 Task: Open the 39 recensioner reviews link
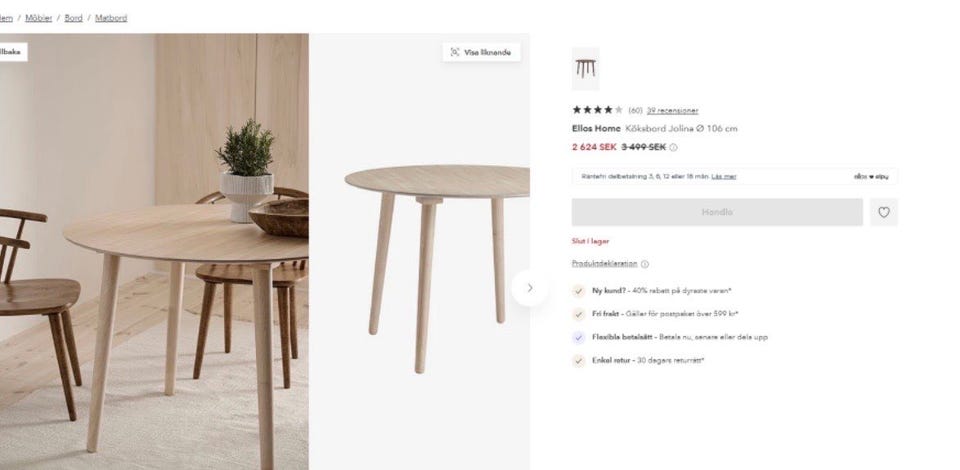pos(672,111)
